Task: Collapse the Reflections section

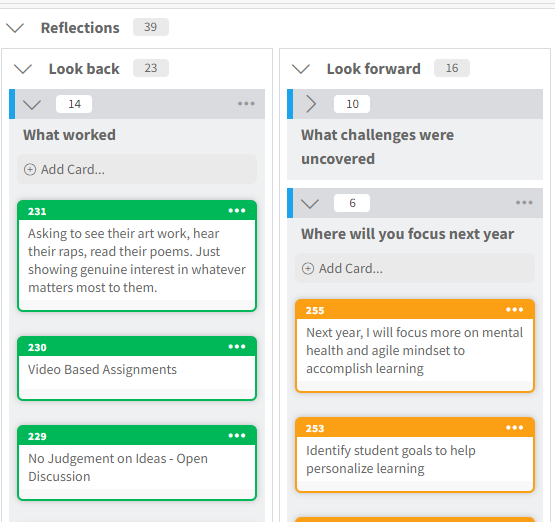Action: tap(15, 28)
